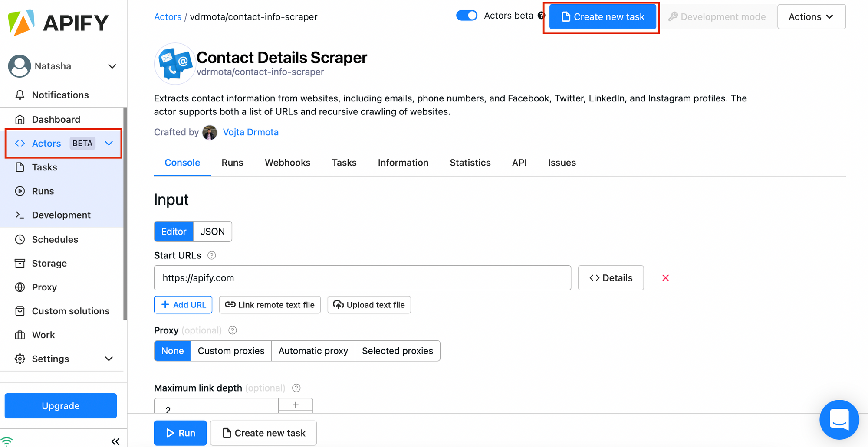868x447 pixels.
Task: Open Details for the start URL
Action: pyautogui.click(x=611, y=278)
